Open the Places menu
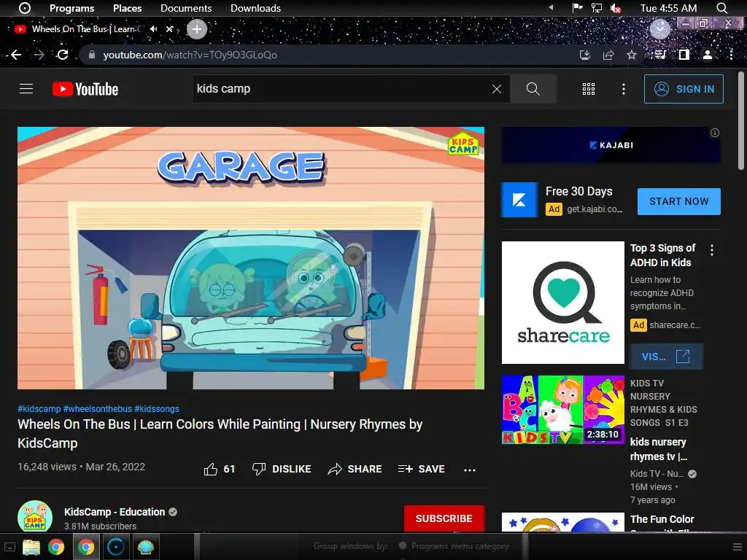Image resolution: width=747 pixels, height=560 pixels. [127, 8]
